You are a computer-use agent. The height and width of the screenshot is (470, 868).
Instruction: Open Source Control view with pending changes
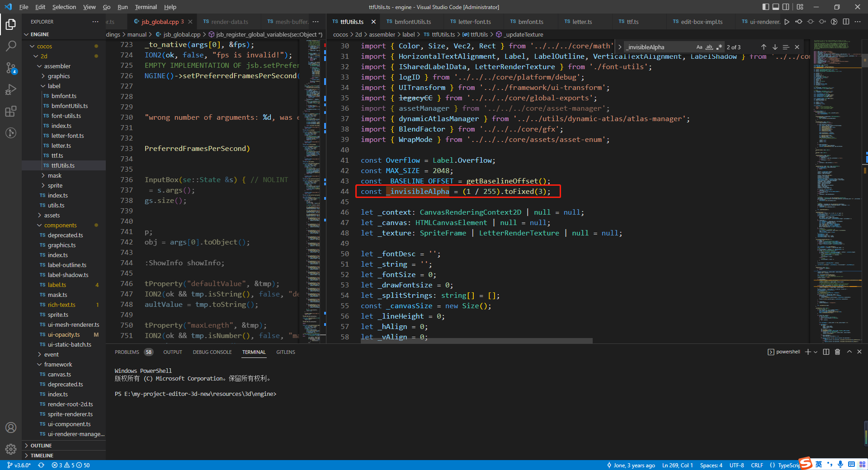11,68
